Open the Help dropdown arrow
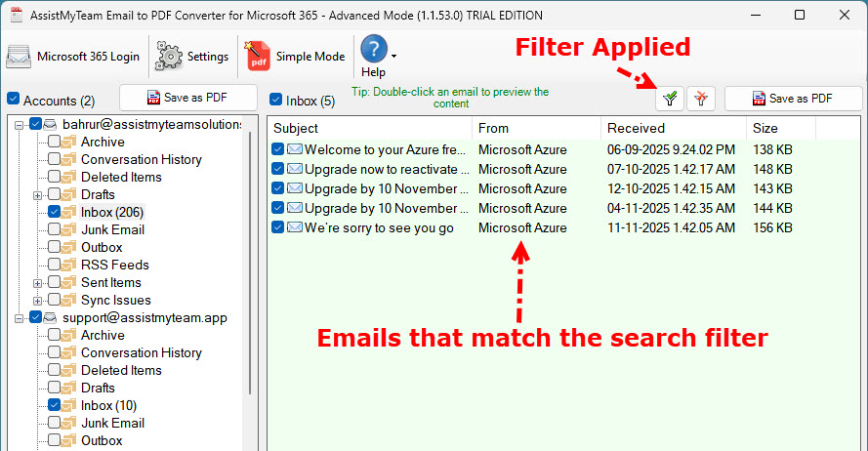The image size is (868, 451). (393, 57)
